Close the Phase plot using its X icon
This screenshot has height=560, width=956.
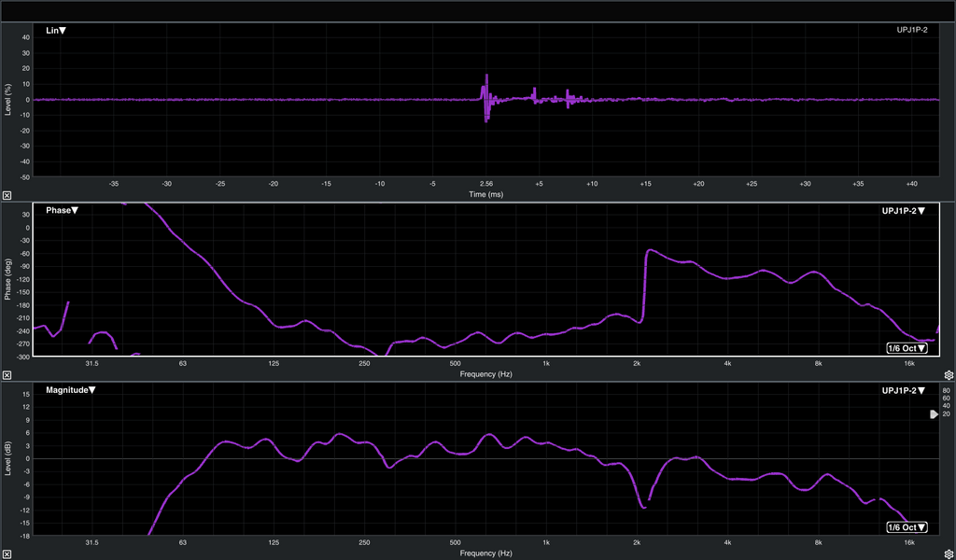pyautogui.click(x=7, y=375)
